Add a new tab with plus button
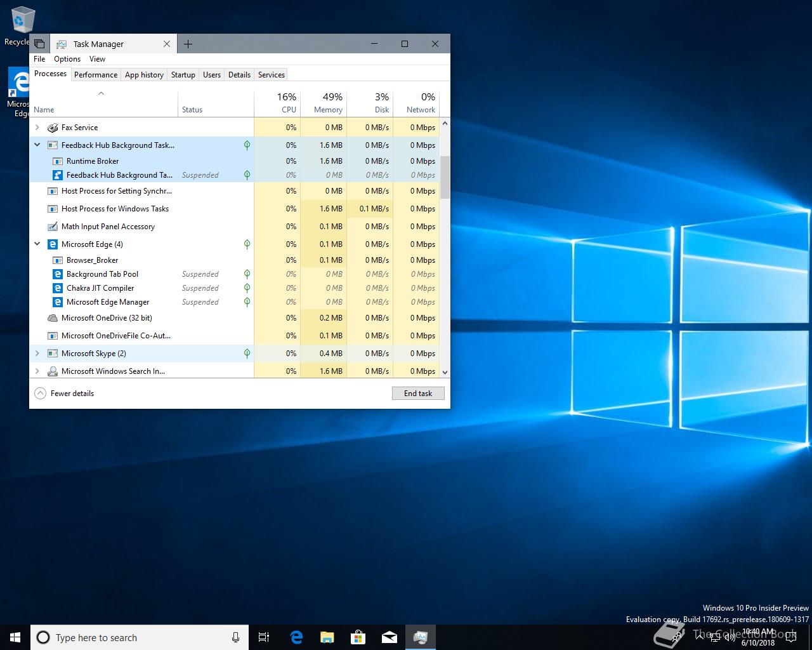The height and width of the screenshot is (650, 812). click(x=188, y=44)
